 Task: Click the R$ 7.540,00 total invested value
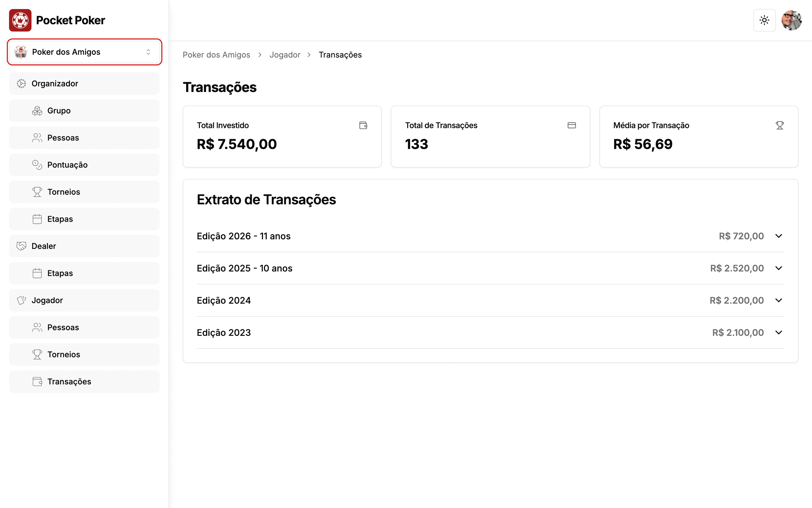237,144
